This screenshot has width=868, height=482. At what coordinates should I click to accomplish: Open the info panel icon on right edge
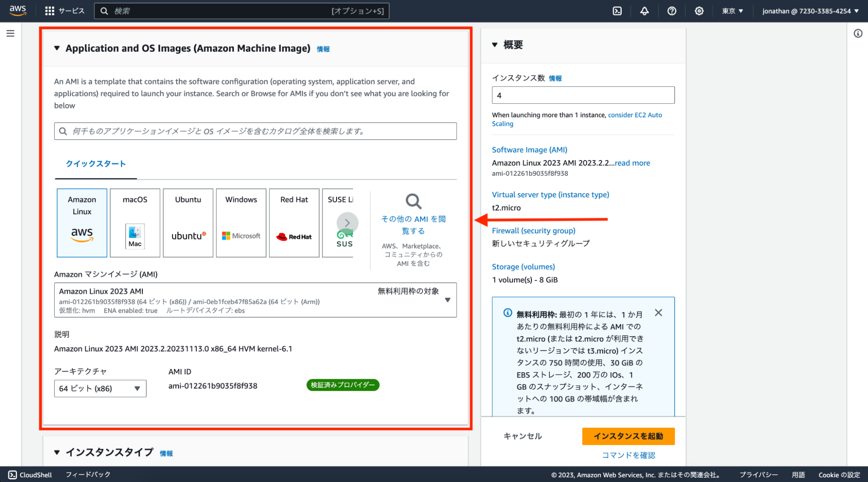click(858, 33)
